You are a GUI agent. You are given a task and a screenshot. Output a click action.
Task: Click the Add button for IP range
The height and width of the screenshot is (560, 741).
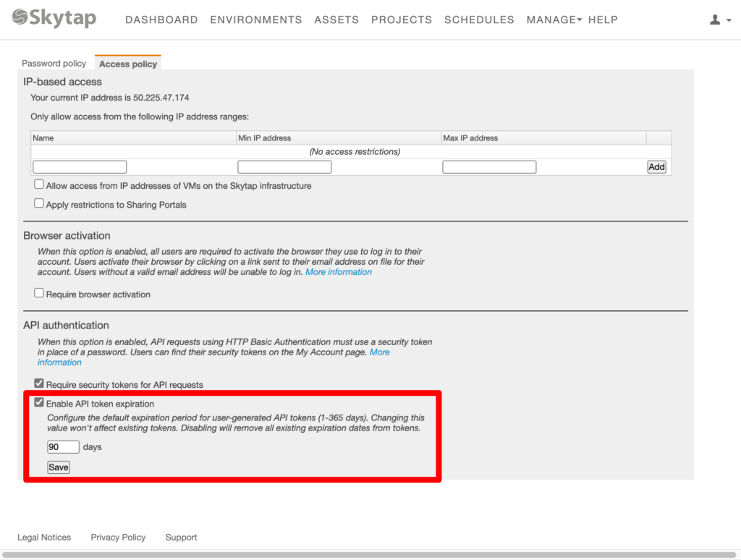656,167
